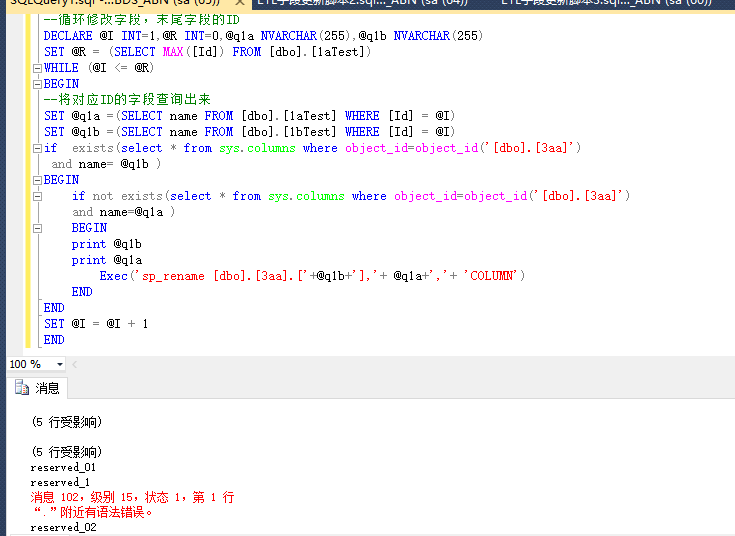The height and width of the screenshot is (536, 735).
Task: Click the 'SET @I = @I + 1' line
Action: click(96, 324)
